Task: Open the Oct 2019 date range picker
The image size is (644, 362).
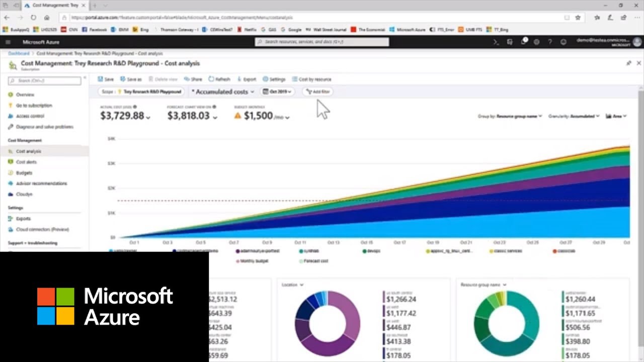Action: coord(278,92)
